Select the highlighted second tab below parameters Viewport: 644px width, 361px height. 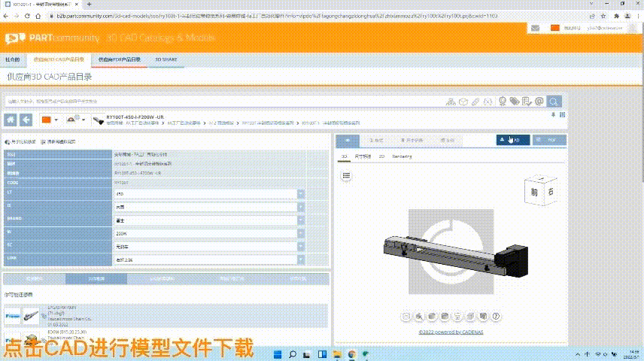pyautogui.click(x=96, y=279)
